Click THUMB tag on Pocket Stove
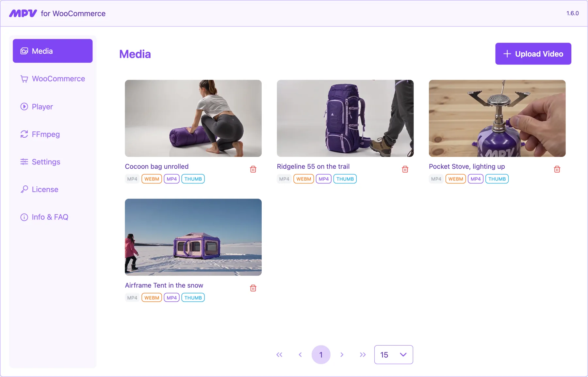The width and height of the screenshot is (588, 377). (497, 179)
